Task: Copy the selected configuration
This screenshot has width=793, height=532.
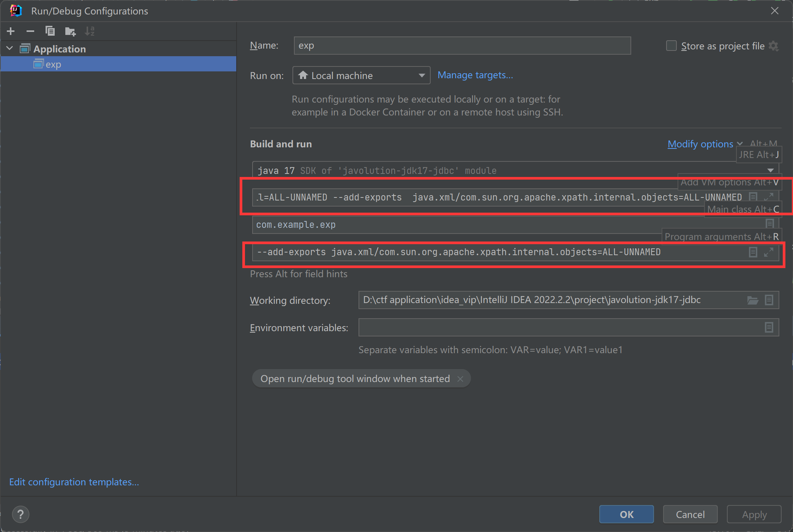Action: pos(50,31)
